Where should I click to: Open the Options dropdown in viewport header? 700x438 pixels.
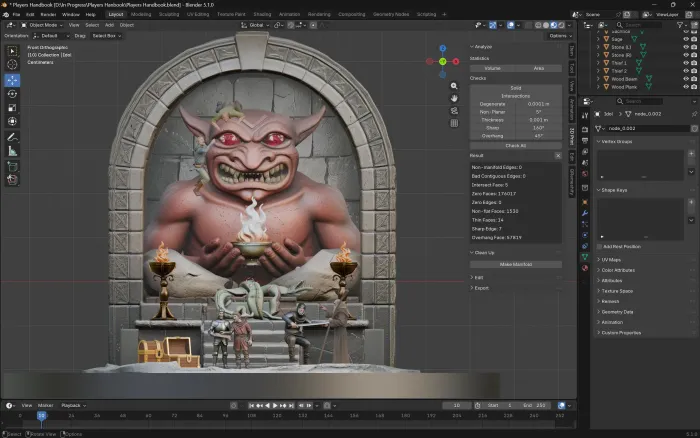560,36
